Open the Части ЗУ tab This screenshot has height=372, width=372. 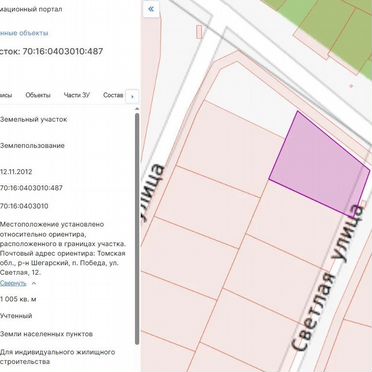pos(77,95)
